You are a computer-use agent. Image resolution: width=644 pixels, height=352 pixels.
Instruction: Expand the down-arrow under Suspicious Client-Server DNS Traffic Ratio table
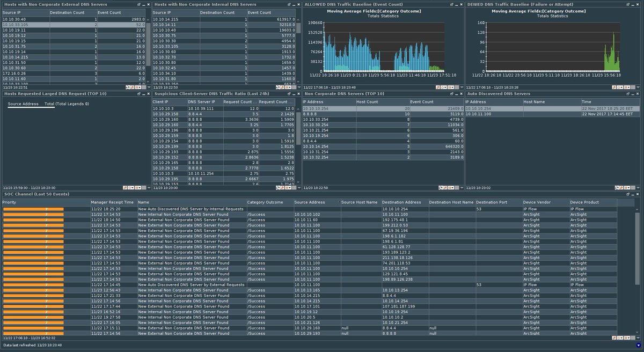coord(299,188)
